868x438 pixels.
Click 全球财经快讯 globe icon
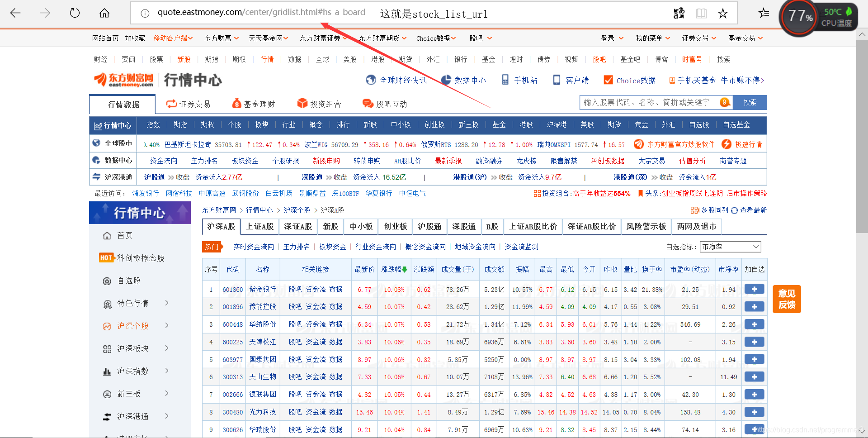tap(371, 80)
